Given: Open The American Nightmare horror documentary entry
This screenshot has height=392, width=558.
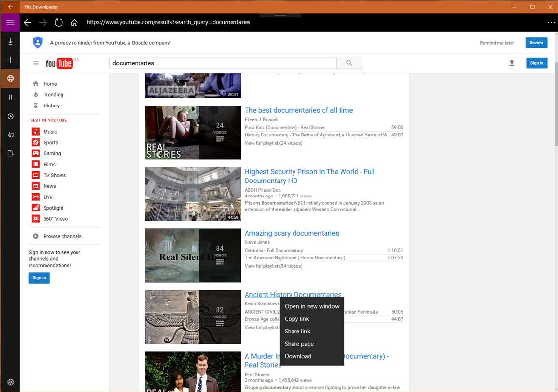Looking at the screenshot, I should (x=295, y=258).
